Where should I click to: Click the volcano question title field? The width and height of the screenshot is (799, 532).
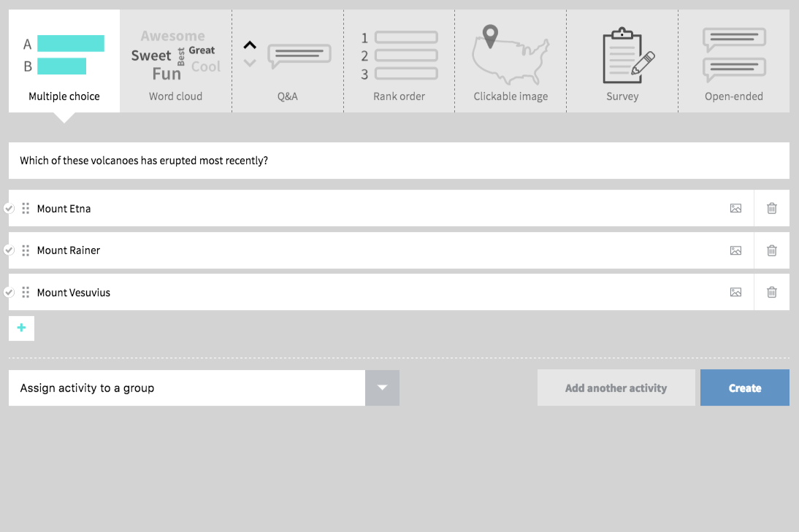point(399,161)
